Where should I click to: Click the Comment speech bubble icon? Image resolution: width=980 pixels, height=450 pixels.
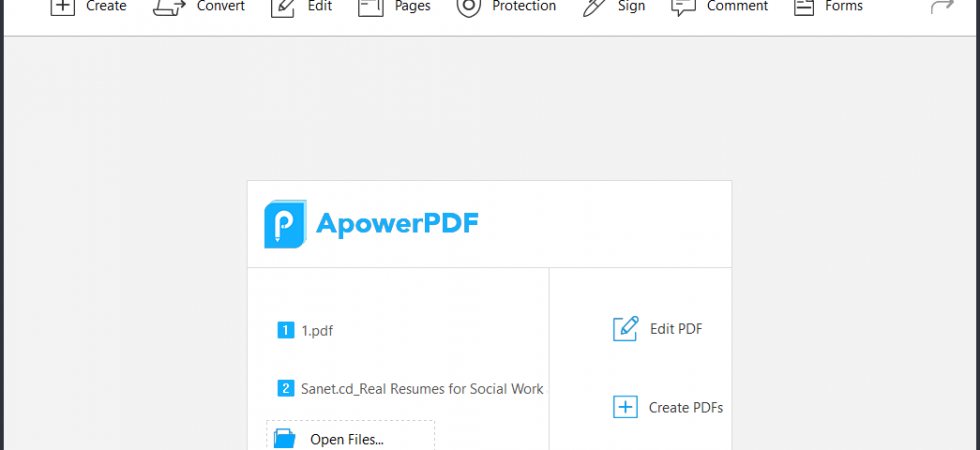tap(683, 7)
